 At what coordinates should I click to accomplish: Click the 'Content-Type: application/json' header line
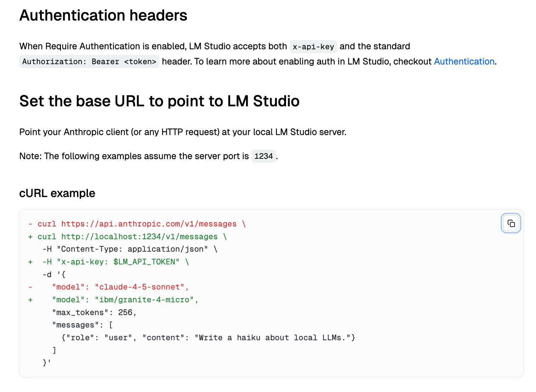click(130, 249)
